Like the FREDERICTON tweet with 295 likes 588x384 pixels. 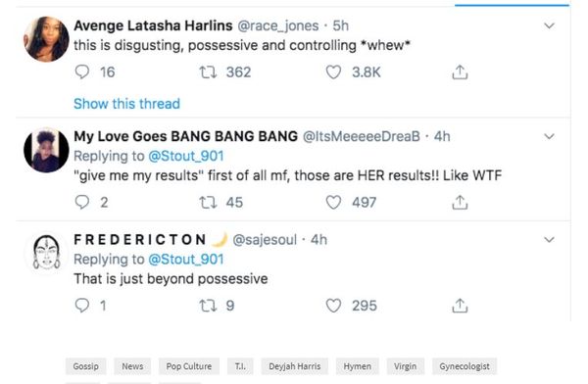[333, 306]
